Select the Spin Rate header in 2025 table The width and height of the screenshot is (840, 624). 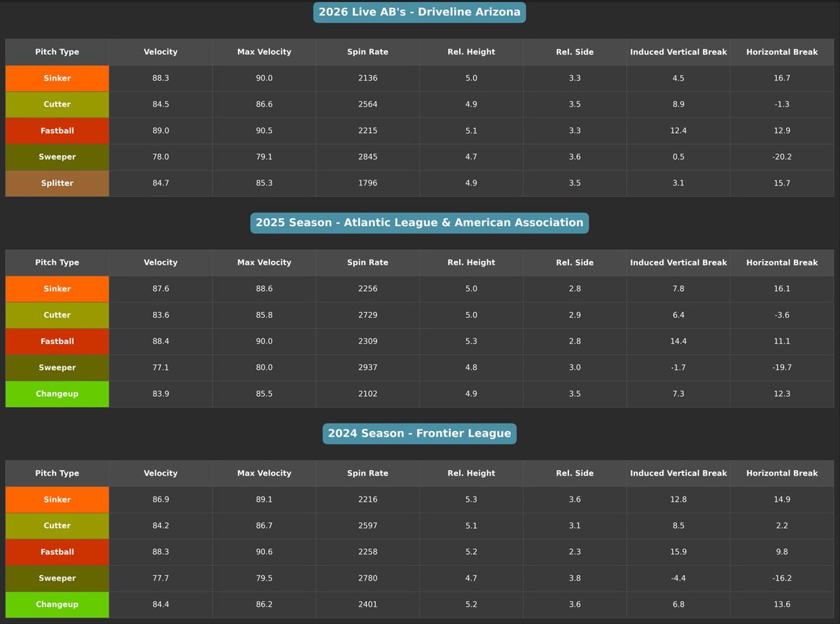click(x=367, y=262)
